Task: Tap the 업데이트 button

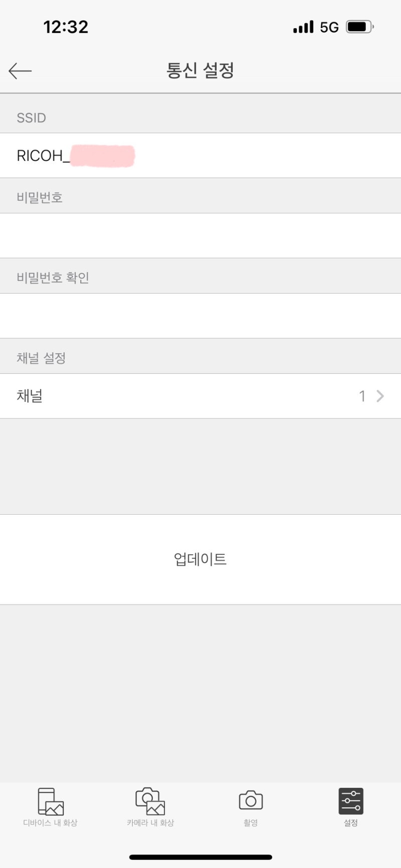Action: [200, 559]
